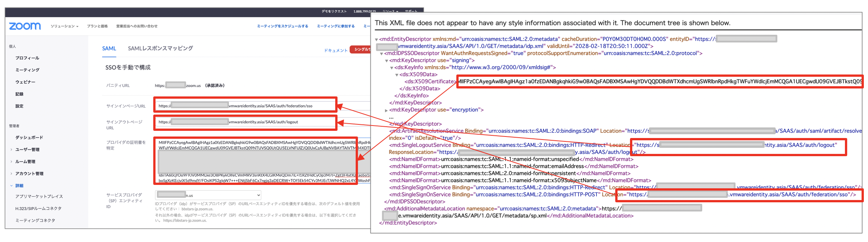Click the md:ArtifactResolutionService SOAP binding line

coord(625,131)
